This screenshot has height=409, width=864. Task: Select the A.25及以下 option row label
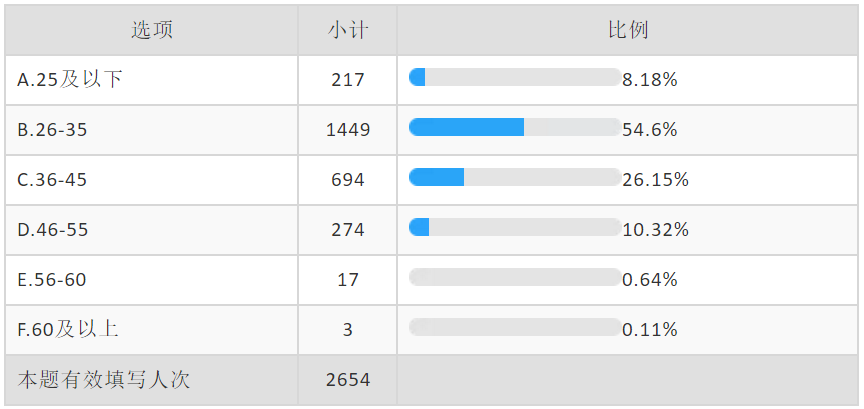(69, 80)
